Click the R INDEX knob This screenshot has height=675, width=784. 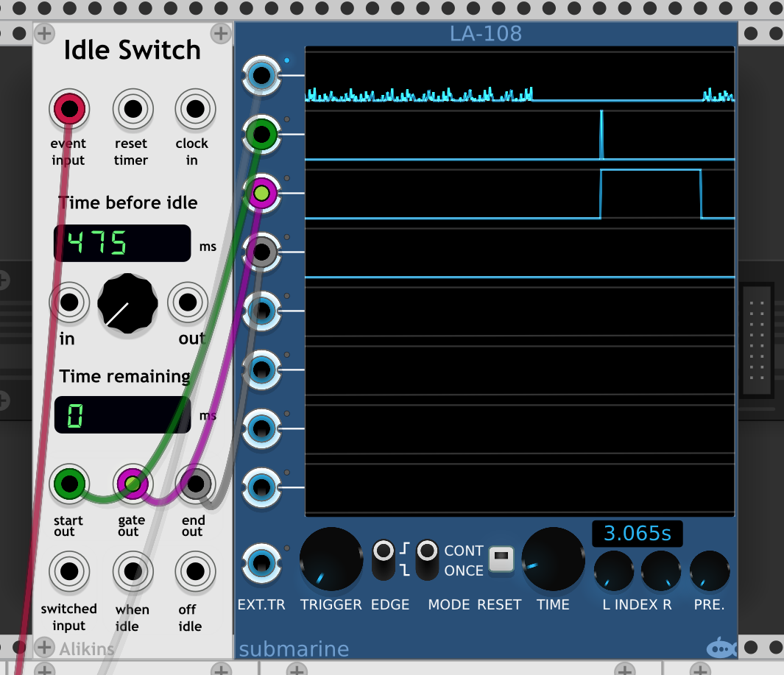point(661,571)
